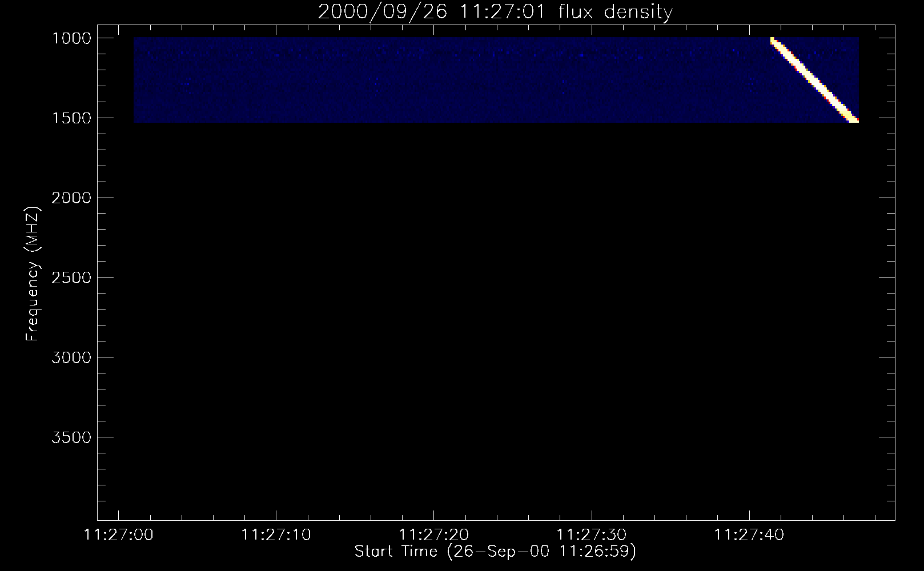Viewport: 924px width, 571px height.
Task: Click the 3500 frequency tick label
Action: pyautogui.click(x=71, y=437)
